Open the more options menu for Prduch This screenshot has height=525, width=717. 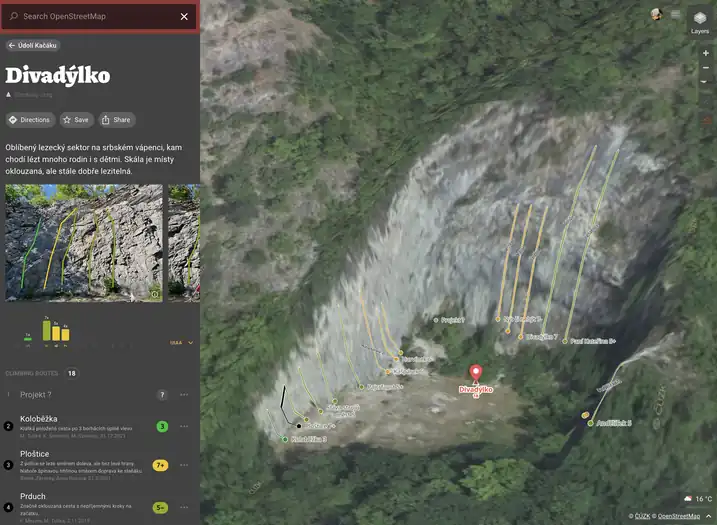click(184, 507)
